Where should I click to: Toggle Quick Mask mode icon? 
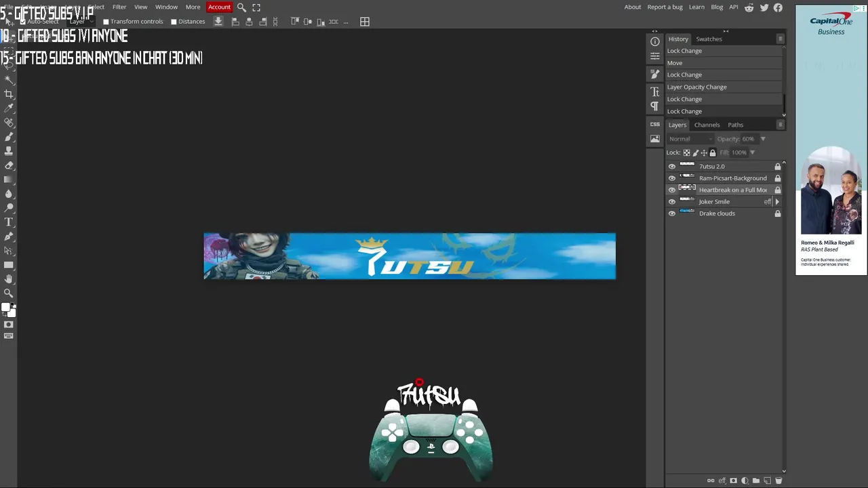(9, 325)
